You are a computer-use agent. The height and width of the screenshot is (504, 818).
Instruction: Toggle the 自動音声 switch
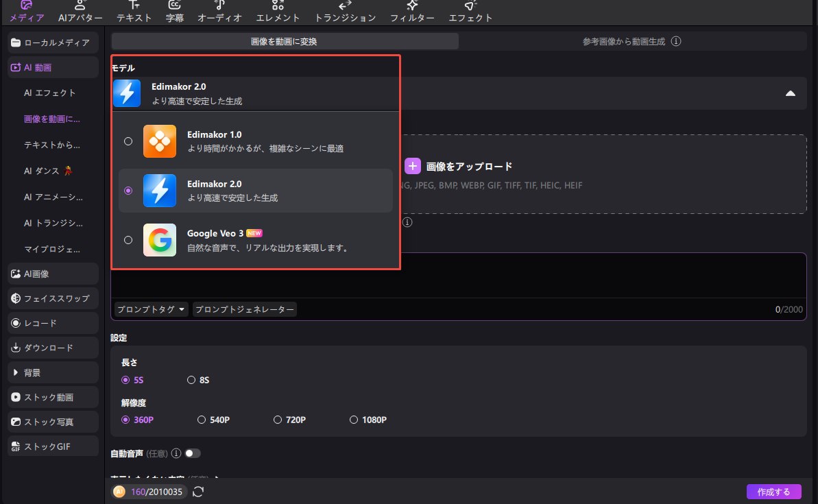coord(193,453)
